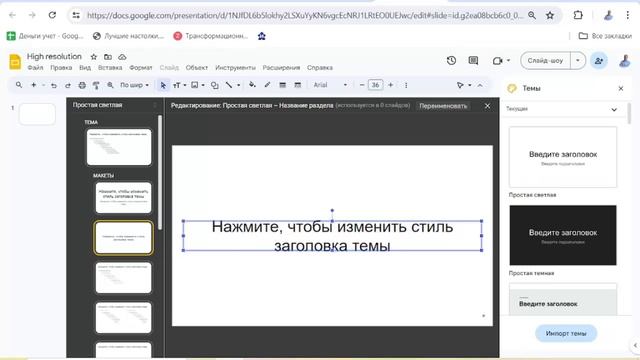Click the camera recording icon
Viewport: 640px width, 360px height.
point(497,60)
